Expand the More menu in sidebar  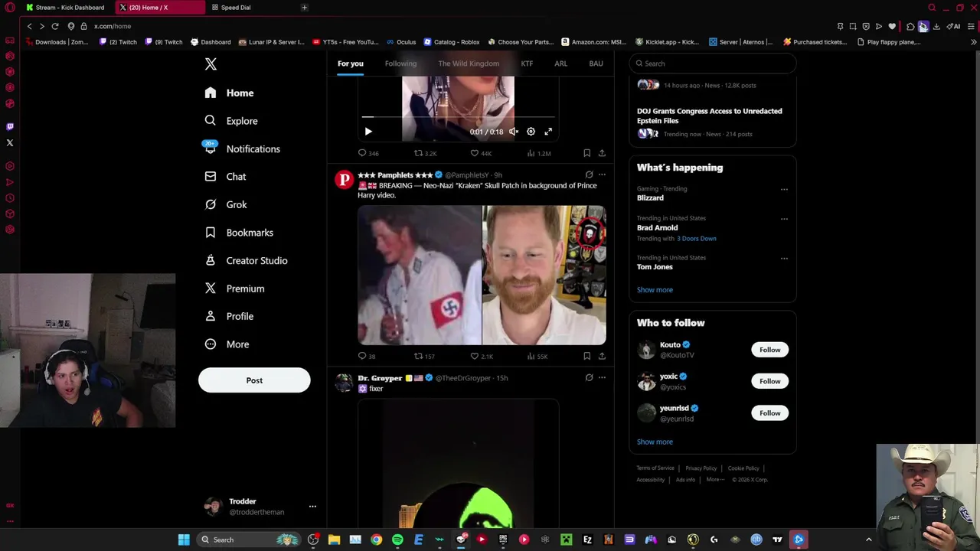[x=227, y=344]
